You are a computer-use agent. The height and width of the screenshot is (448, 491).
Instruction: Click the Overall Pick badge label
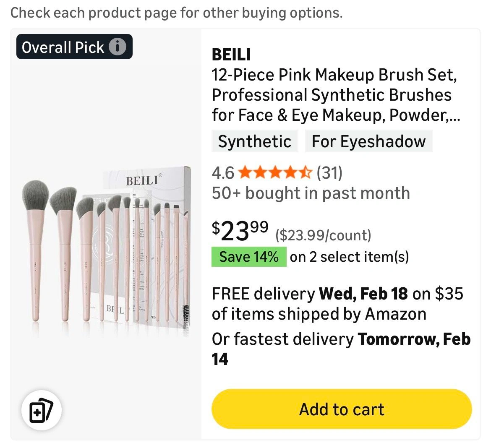(x=63, y=47)
